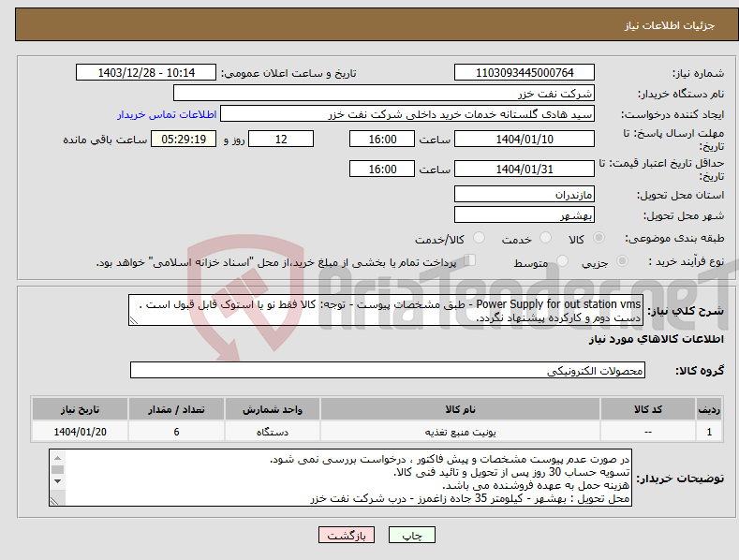This screenshot has width=739, height=560.
Task: Click the delivery city field بهشهر
Action: pos(525,215)
